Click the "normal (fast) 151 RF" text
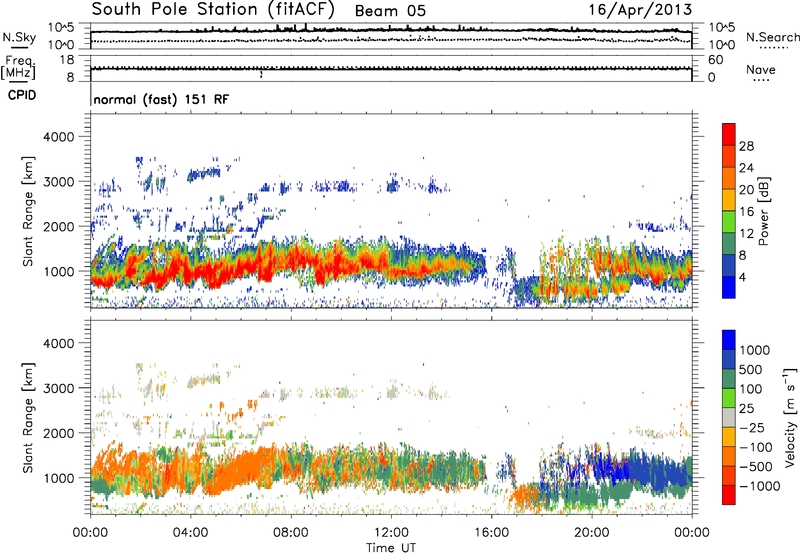Viewport: 800px width, 554px height. (161, 99)
